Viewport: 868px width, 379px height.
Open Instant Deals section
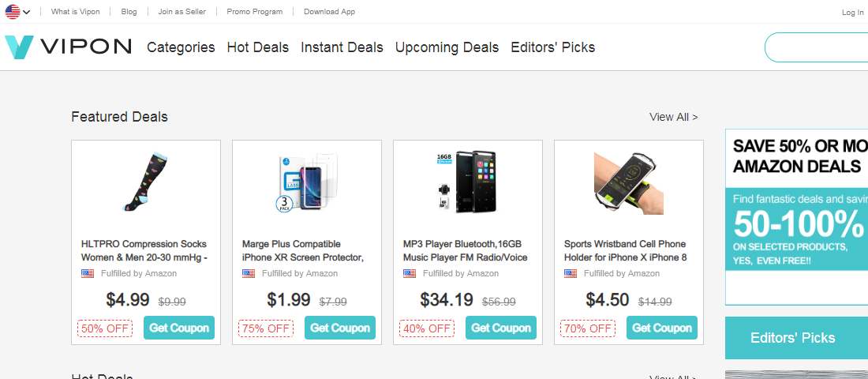[x=342, y=47]
